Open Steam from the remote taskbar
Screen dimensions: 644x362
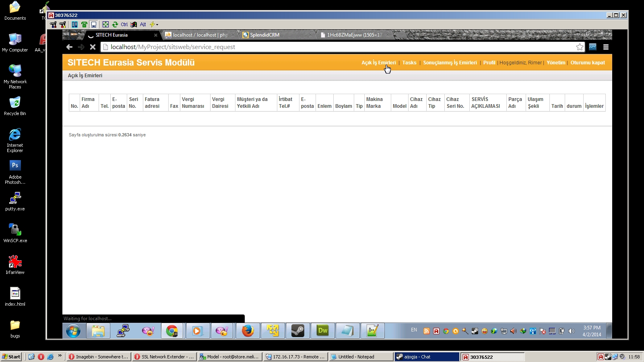(297, 331)
